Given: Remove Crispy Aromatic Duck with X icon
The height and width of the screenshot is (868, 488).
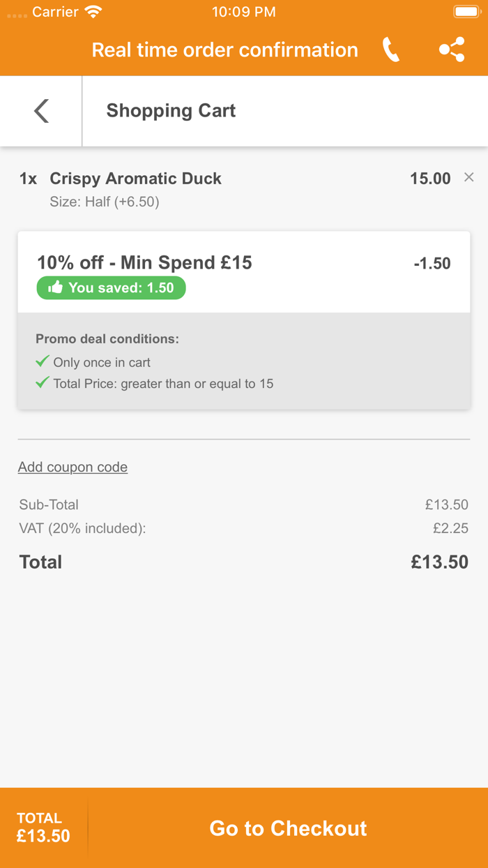Looking at the screenshot, I should tap(469, 177).
